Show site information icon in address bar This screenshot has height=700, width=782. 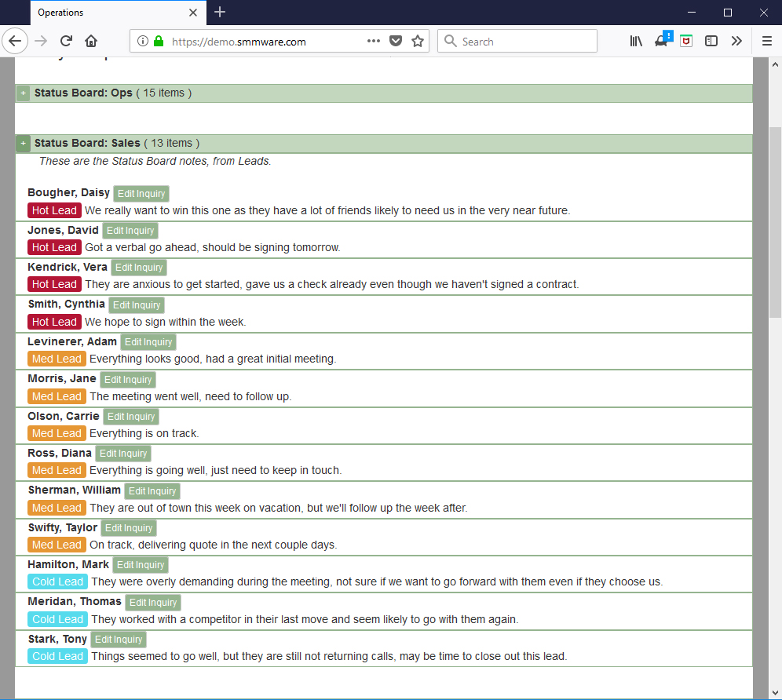tap(143, 41)
